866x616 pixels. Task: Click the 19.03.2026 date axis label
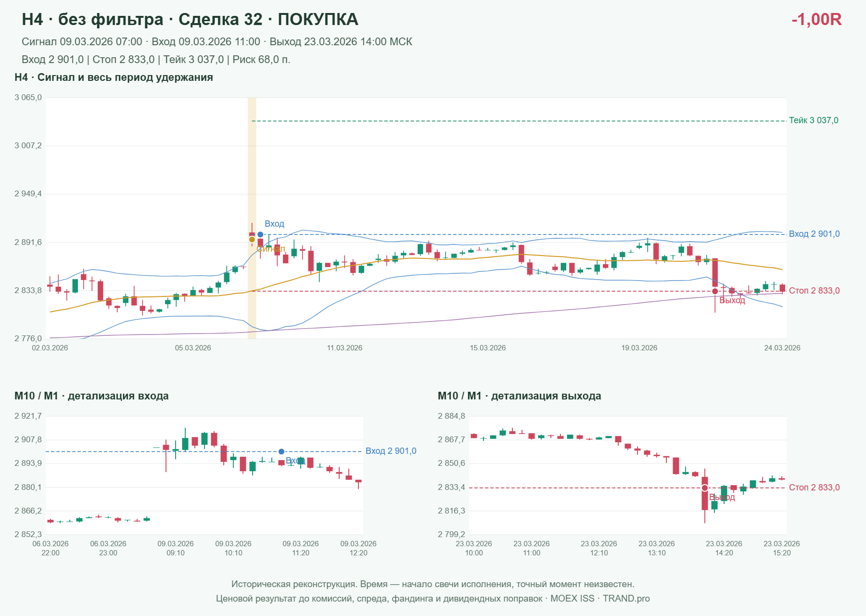[639, 348]
